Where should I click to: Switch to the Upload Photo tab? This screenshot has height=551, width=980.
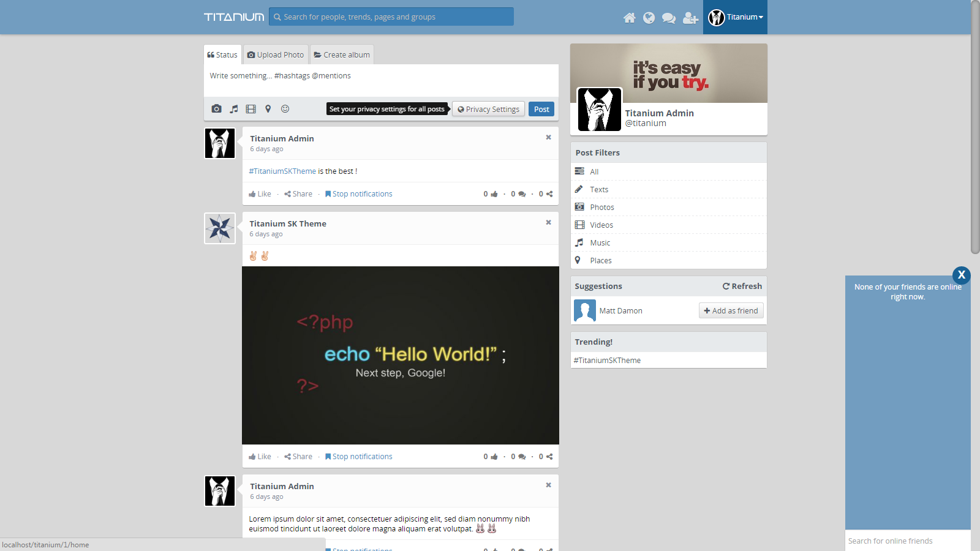click(276, 54)
